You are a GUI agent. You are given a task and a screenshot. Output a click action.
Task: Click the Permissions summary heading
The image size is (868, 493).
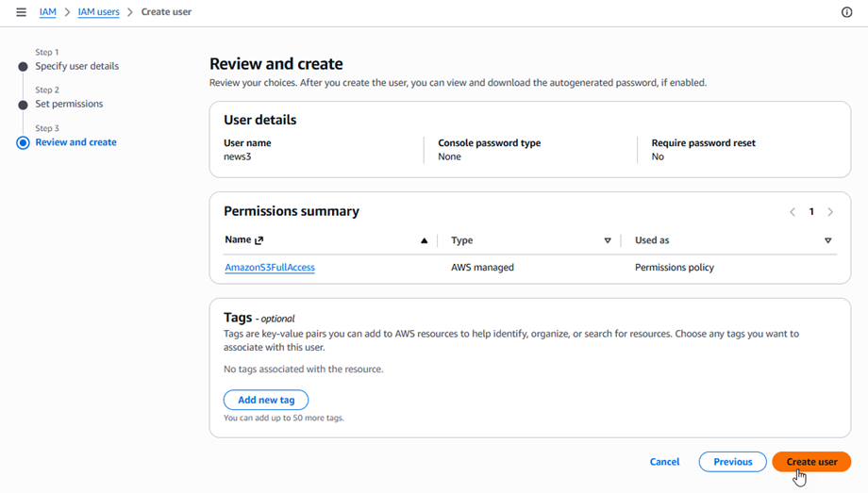[x=292, y=211]
